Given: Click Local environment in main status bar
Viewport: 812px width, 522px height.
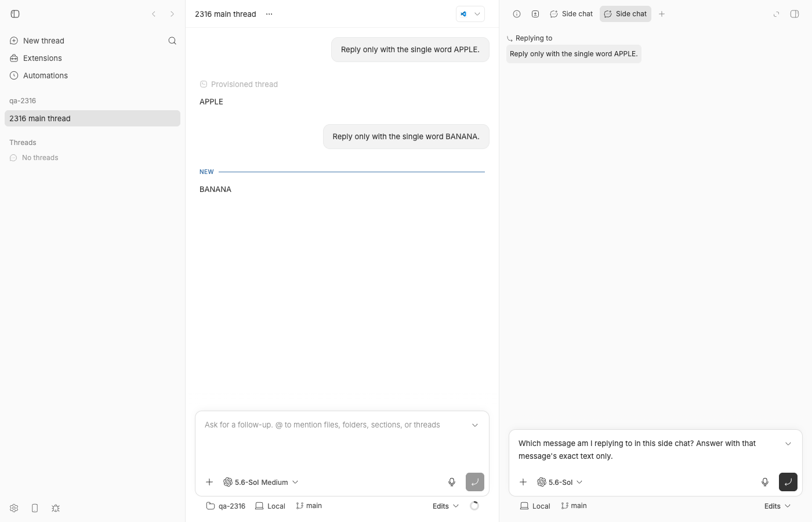Looking at the screenshot, I should point(270,506).
